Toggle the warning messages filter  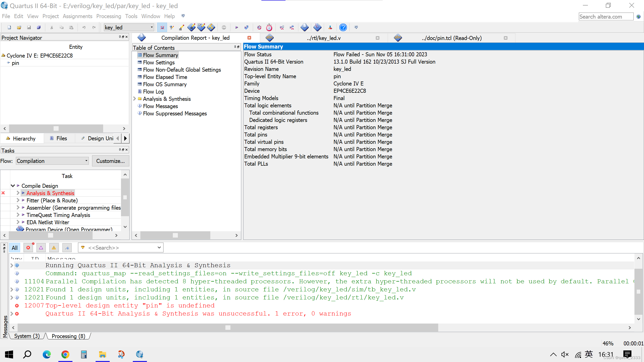click(x=54, y=248)
